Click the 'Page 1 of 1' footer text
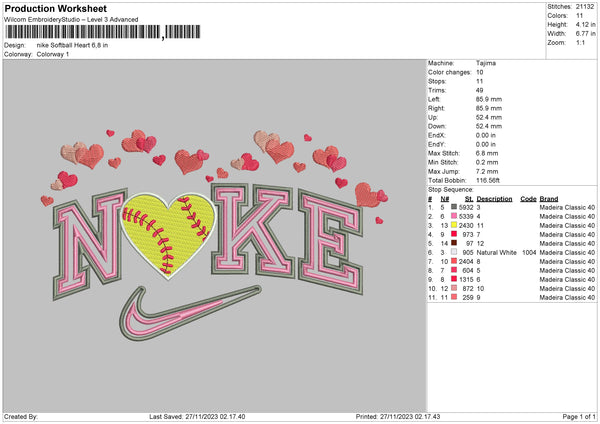 [x=579, y=417]
